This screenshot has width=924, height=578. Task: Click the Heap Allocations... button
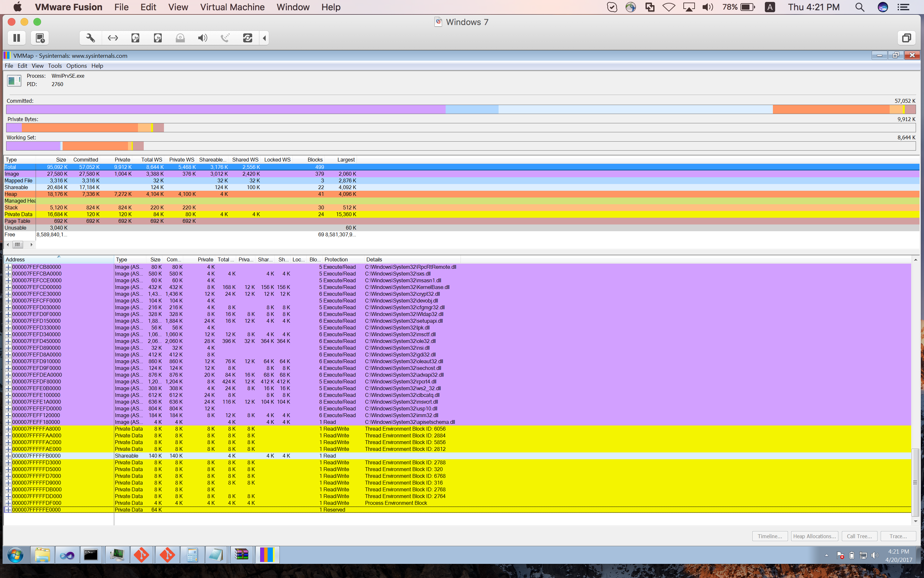(x=814, y=536)
